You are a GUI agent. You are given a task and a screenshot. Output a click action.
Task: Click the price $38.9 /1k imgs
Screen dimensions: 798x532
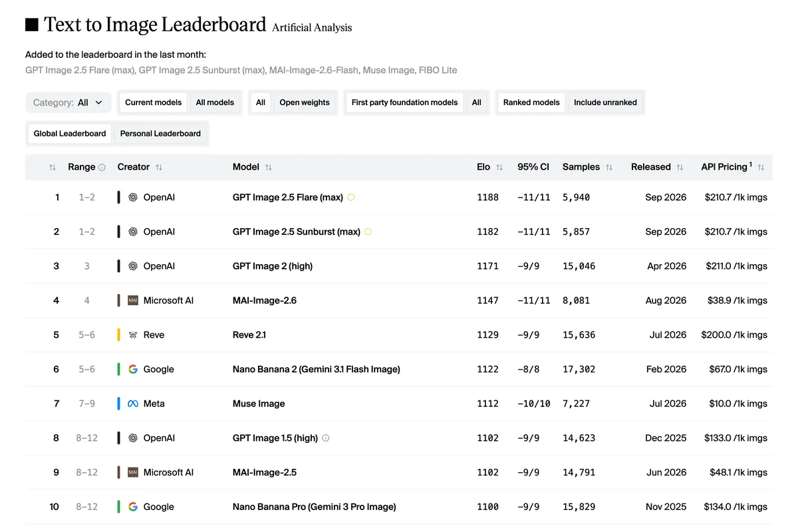pos(737,301)
